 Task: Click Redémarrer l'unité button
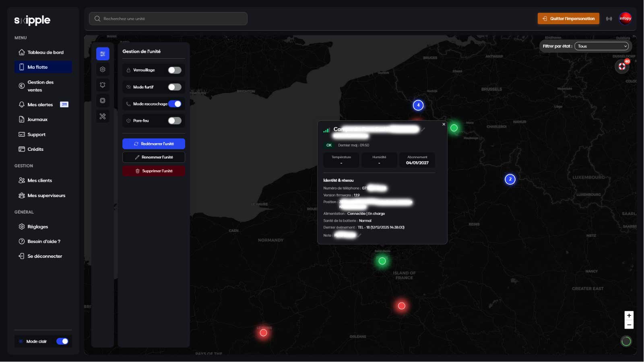tap(154, 144)
